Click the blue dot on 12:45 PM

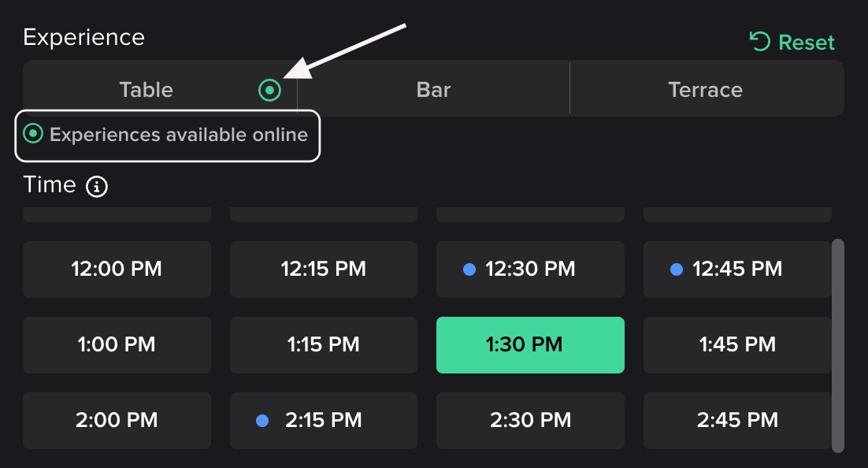click(x=676, y=269)
